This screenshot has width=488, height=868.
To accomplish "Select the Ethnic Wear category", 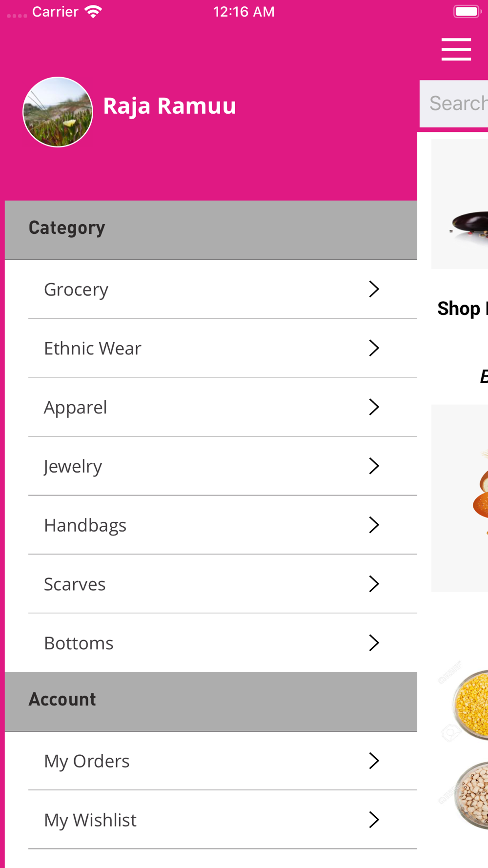I will tap(93, 349).
